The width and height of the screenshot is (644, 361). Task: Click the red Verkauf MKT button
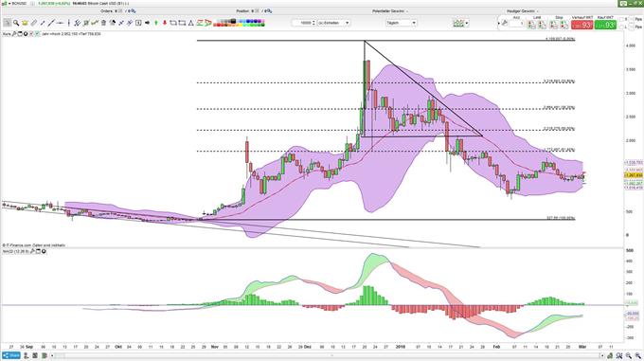click(582, 25)
